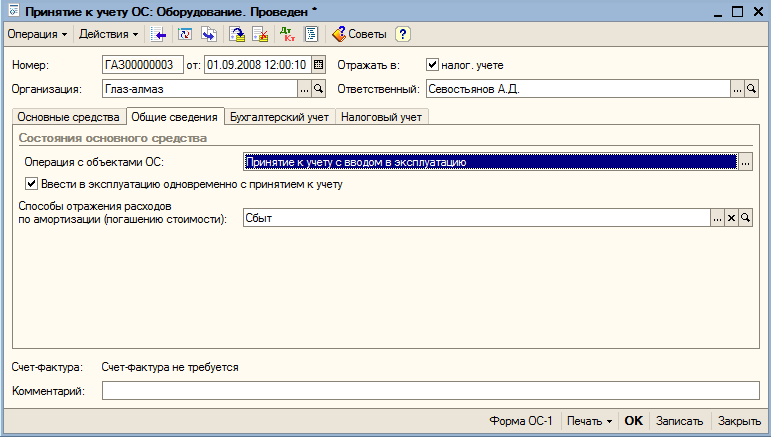Uncheck Ввести в эксплуатацию одновременно checkbox
Screen dimensions: 771x437
(x=31, y=184)
